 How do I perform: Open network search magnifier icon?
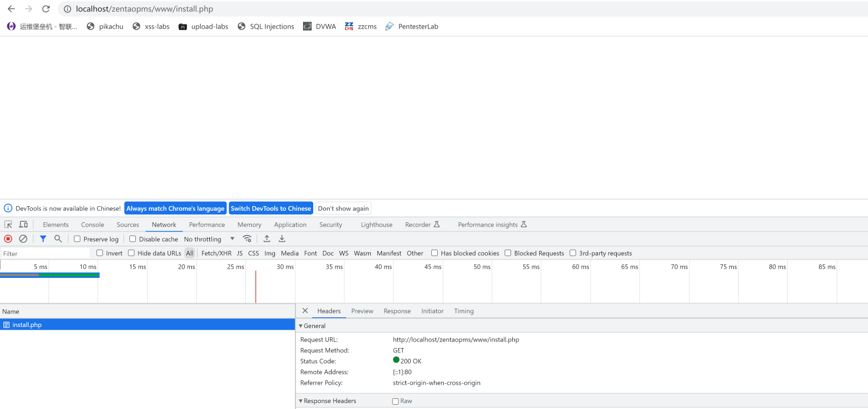pyautogui.click(x=58, y=239)
